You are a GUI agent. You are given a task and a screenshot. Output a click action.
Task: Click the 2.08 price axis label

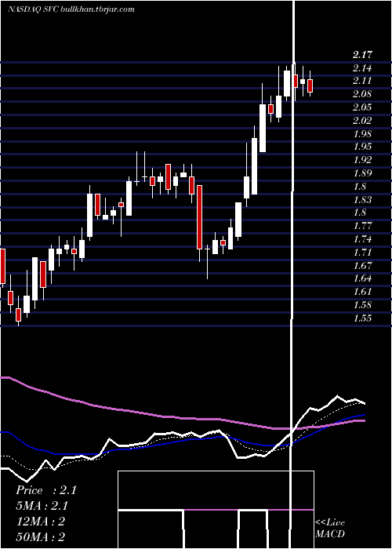coord(362,94)
